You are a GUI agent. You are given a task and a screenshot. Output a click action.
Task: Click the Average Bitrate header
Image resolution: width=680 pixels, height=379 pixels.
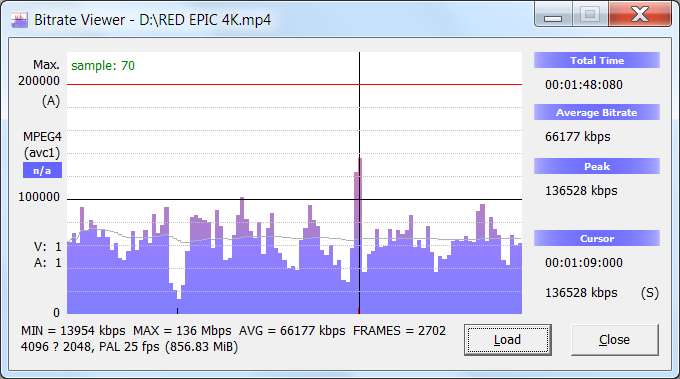(597, 112)
